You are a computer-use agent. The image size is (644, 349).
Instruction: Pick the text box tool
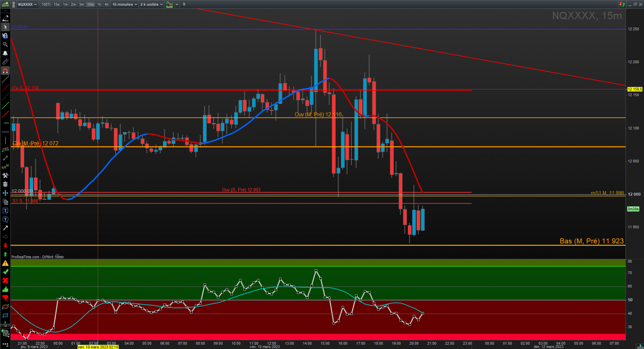pos(5,210)
